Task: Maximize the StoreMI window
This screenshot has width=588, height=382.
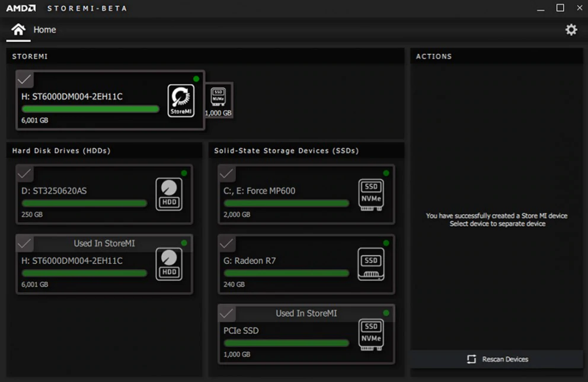Action: point(560,8)
